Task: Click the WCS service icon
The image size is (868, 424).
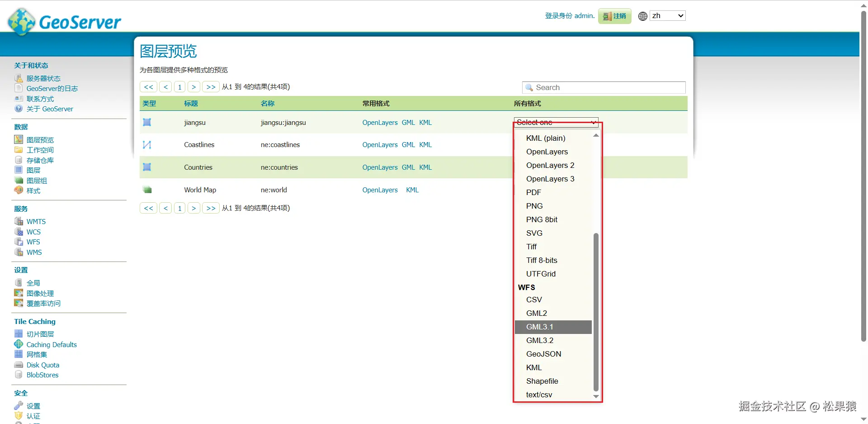Action: [19, 232]
